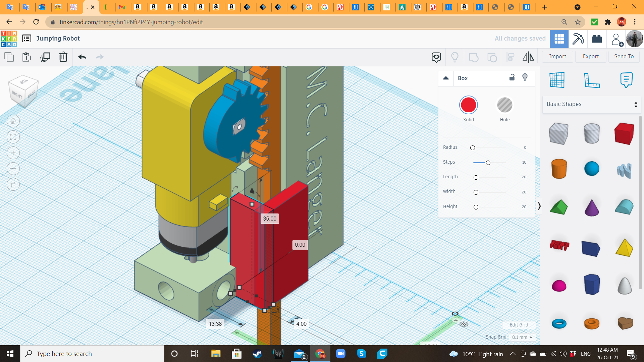Viewport: 644px width, 362px height.
Task: Click the Duplicate and repeat icon
Action: pyautogui.click(x=45, y=57)
